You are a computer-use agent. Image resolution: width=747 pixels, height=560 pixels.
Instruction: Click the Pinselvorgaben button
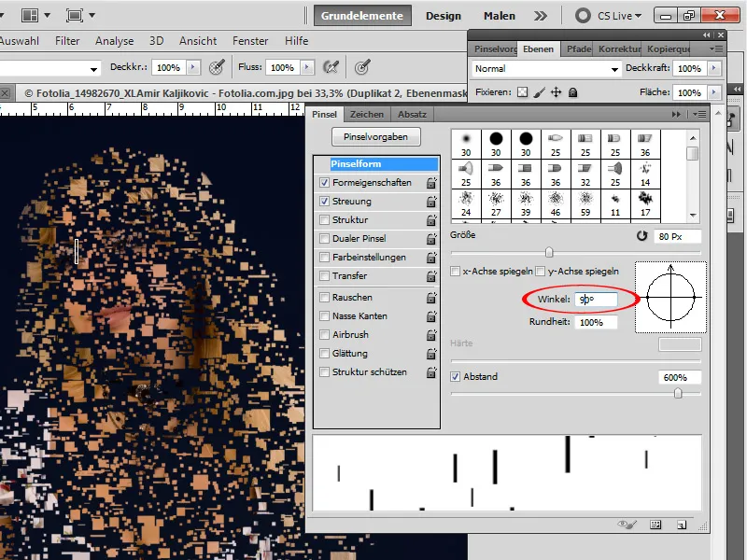click(376, 136)
